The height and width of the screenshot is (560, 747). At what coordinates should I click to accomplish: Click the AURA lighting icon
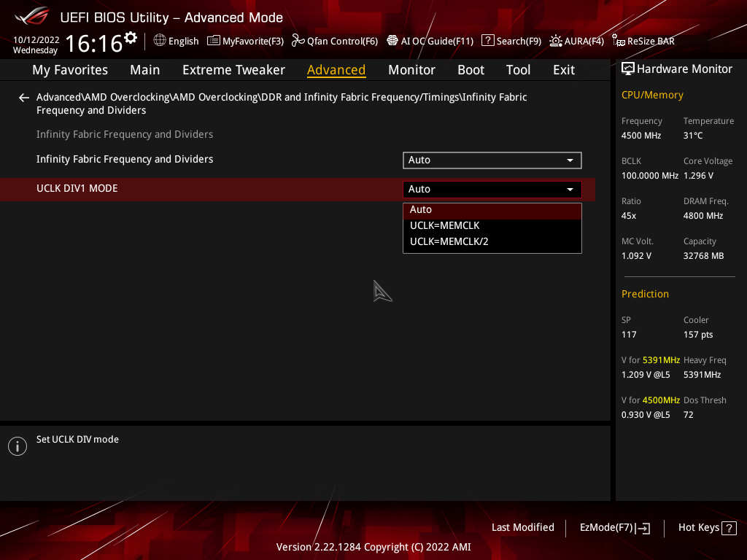(x=555, y=41)
